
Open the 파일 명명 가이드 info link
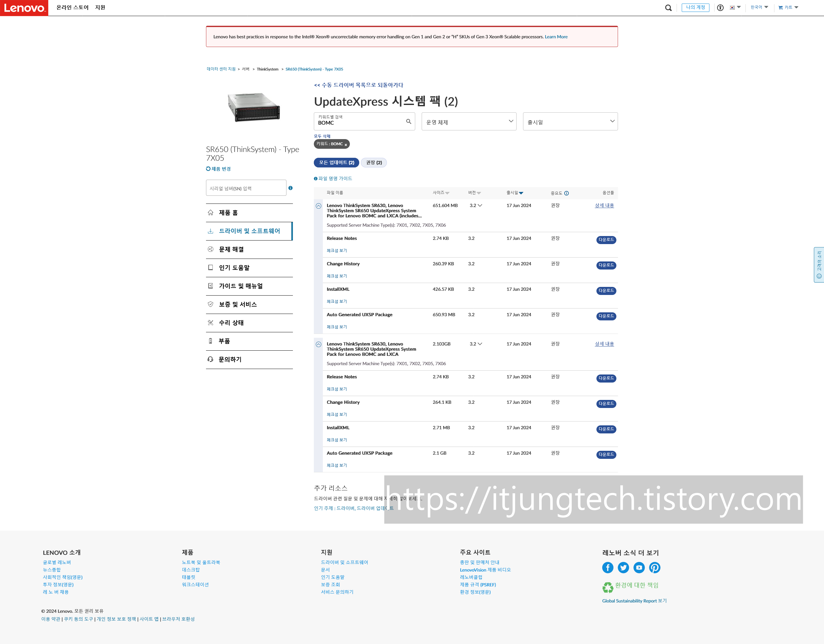point(333,179)
